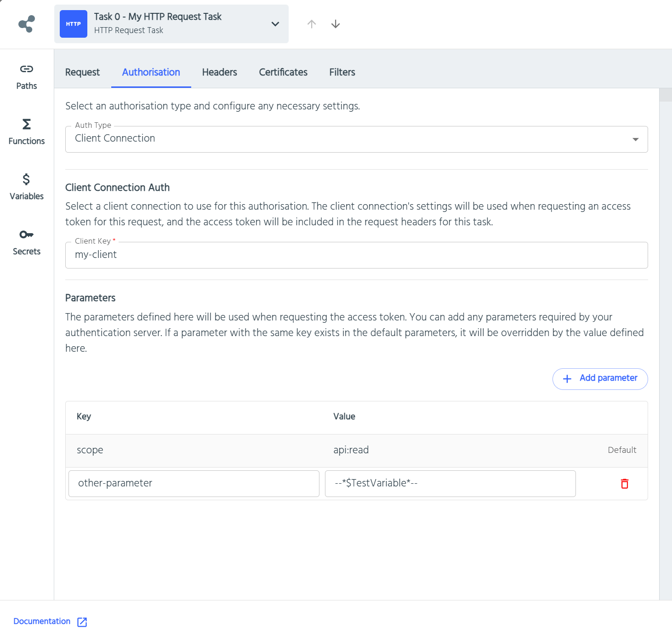The height and width of the screenshot is (640, 672).
Task: Click the blue HTTP task badge
Action: (x=73, y=23)
